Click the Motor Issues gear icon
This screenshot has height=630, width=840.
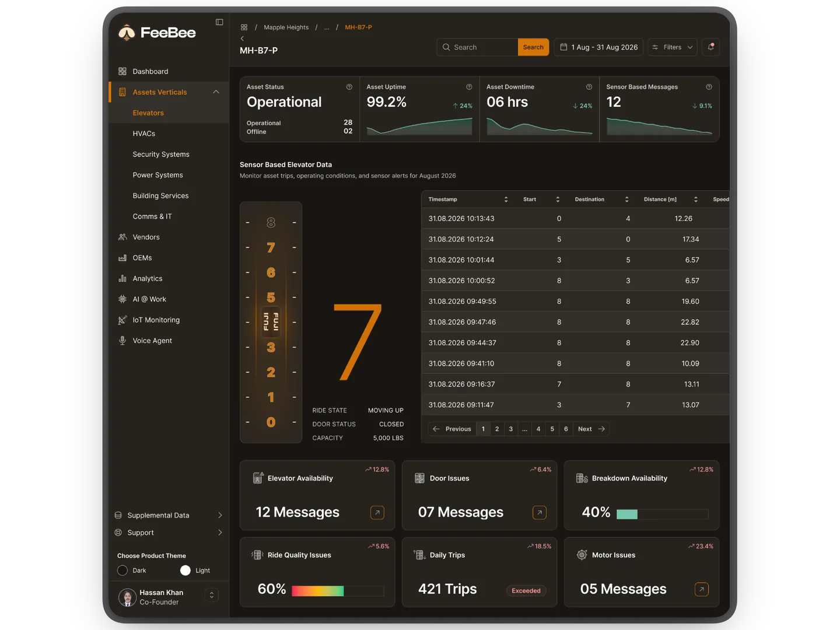tap(582, 555)
